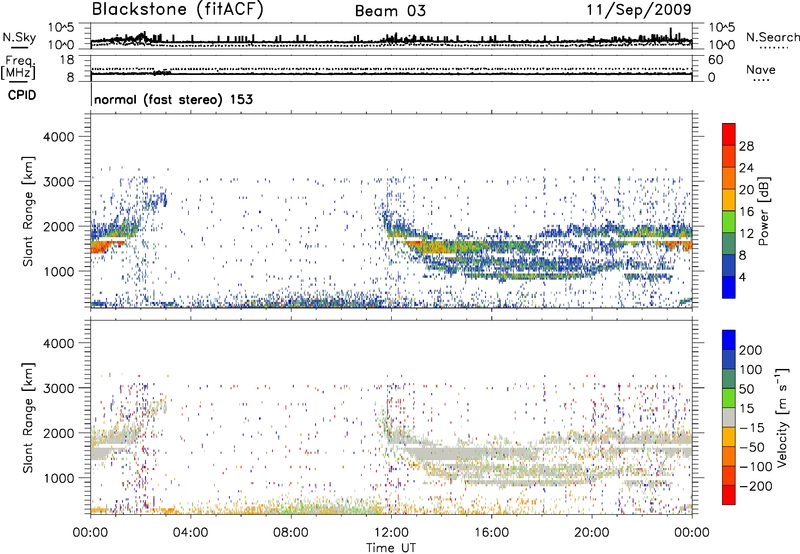The height and width of the screenshot is (554, 800).
Task: Click the Time UT axis title
Action: tap(391, 548)
